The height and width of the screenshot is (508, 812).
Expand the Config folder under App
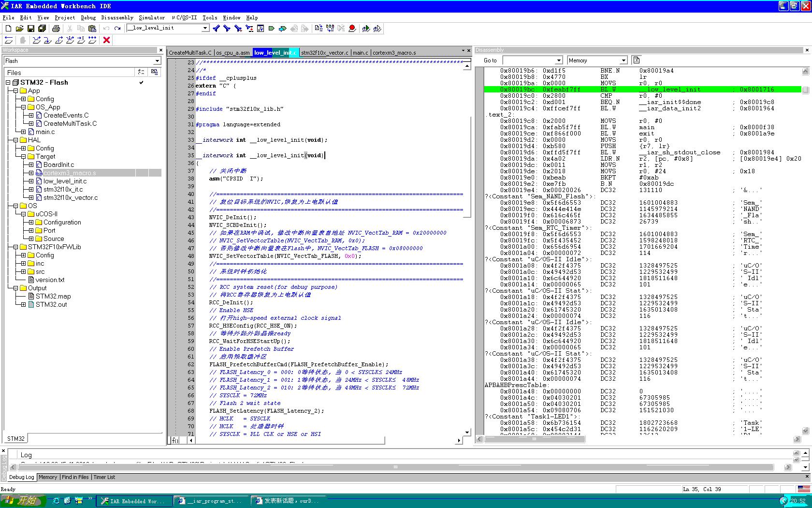tap(24, 99)
